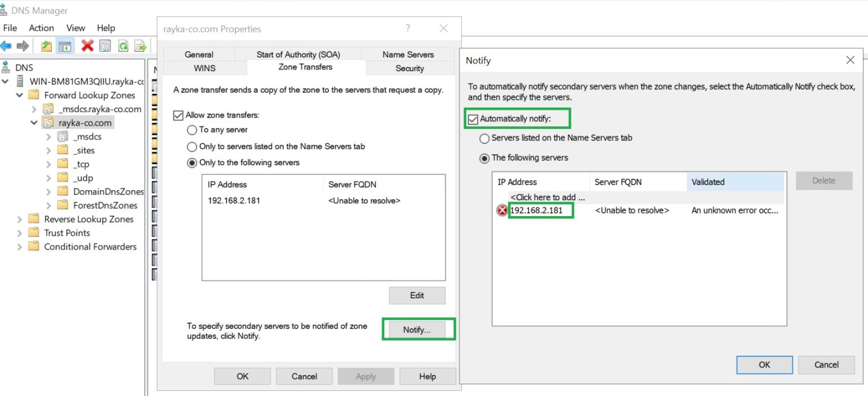This screenshot has height=396, width=868.
Task: Click the Validated column header in Notify
Action: coord(735,182)
